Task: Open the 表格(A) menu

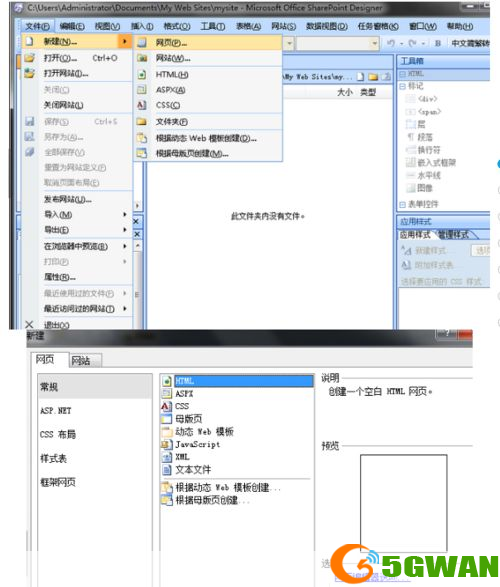Action: point(248,27)
